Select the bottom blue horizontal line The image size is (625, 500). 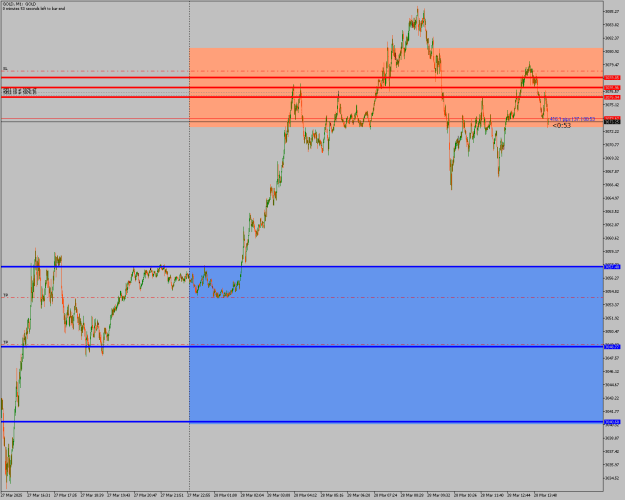point(302,421)
